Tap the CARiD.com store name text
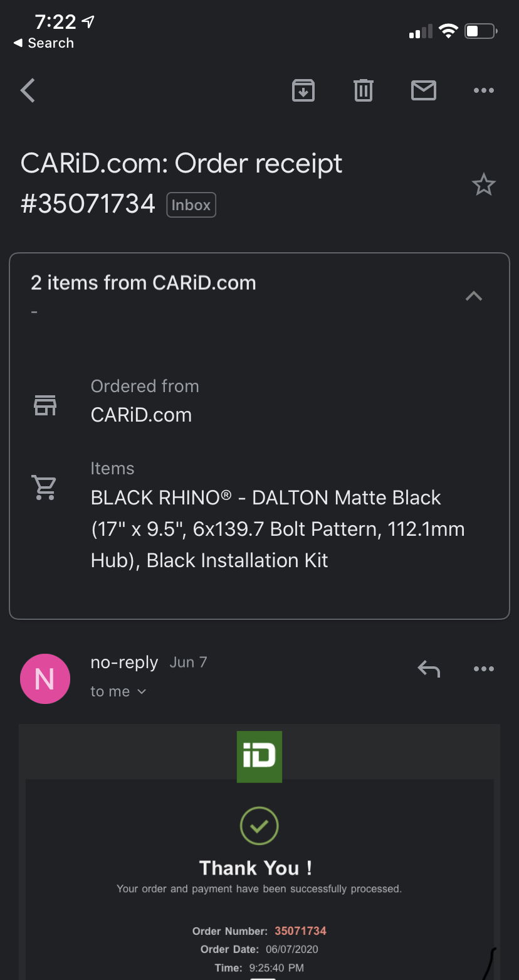The image size is (519, 980). (141, 415)
